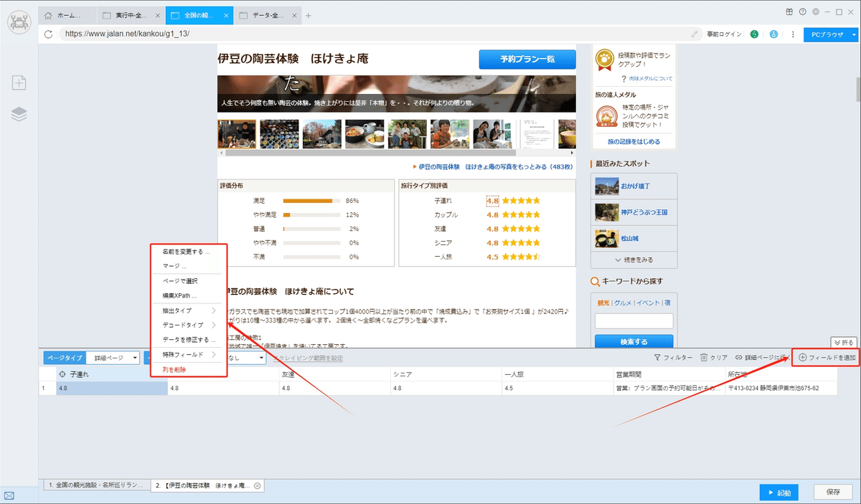Collapse panel with 折る button
Image resolution: width=861 pixels, height=504 pixels.
coord(843,342)
